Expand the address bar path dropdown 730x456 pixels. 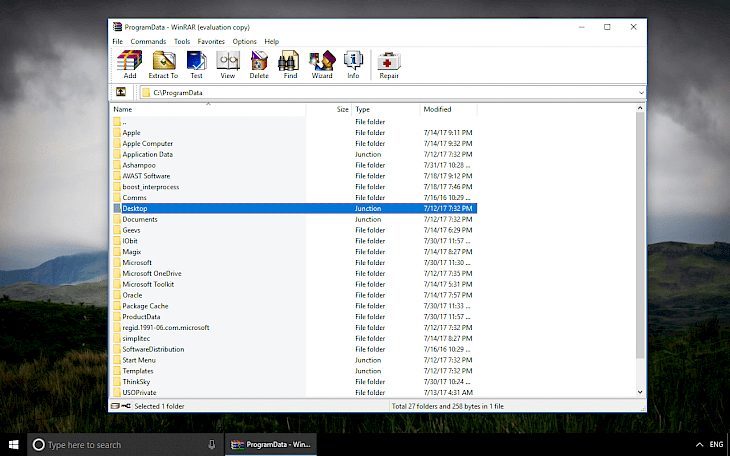click(641, 93)
